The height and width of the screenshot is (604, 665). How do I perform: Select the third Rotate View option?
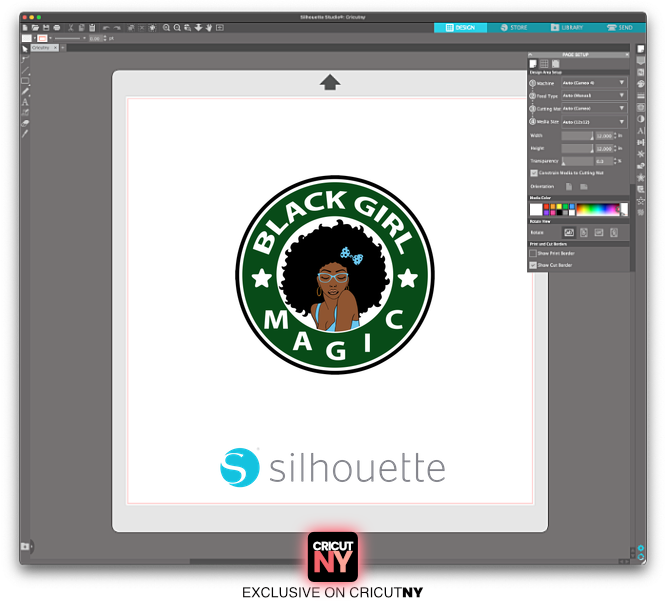pyautogui.click(x=599, y=232)
